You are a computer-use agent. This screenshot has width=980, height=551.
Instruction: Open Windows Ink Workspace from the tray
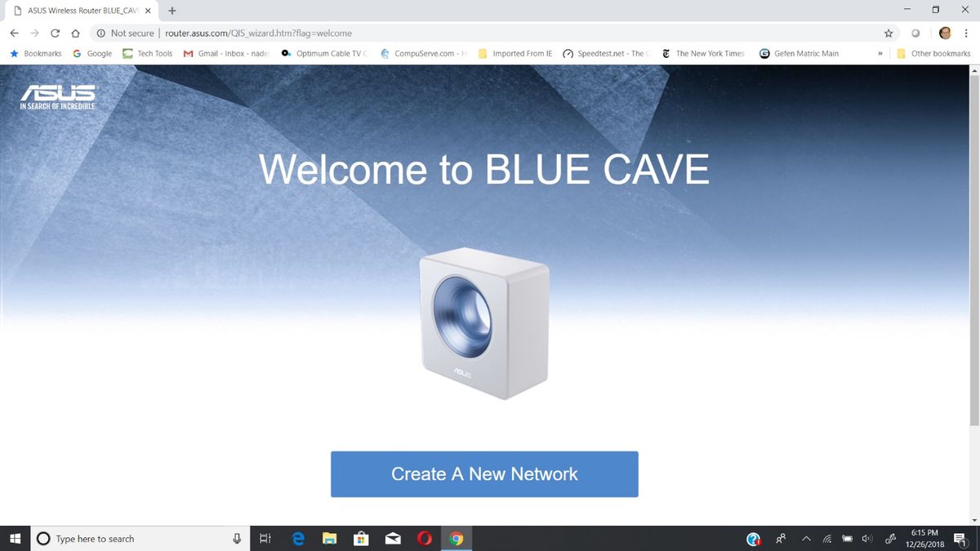889,538
